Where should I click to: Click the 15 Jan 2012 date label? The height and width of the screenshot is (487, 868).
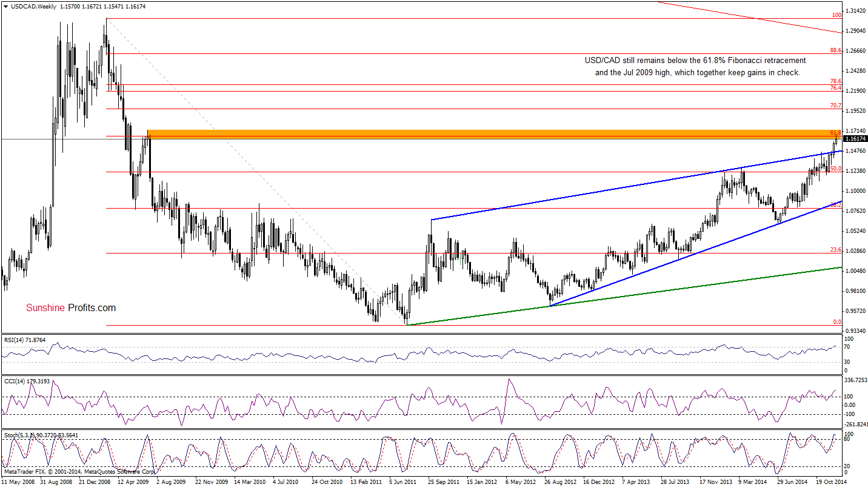[483, 482]
